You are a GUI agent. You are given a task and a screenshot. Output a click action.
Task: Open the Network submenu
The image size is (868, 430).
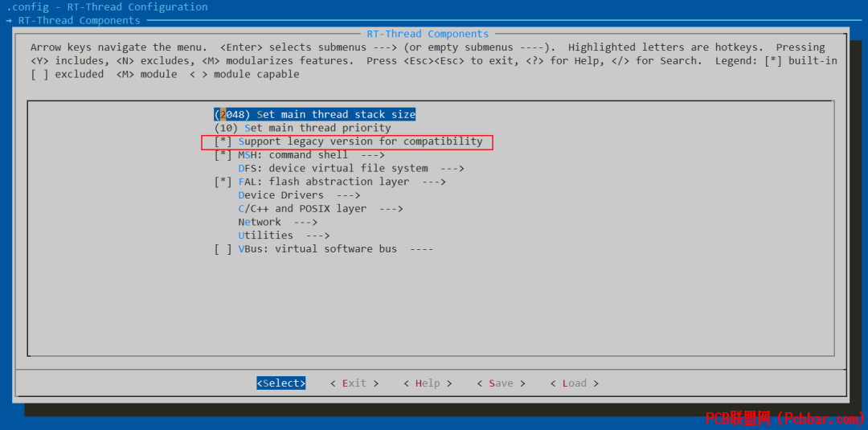277,222
